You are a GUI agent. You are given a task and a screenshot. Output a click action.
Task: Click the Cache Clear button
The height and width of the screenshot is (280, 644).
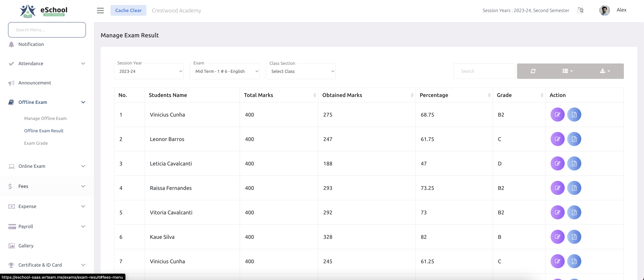pos(128,11)
